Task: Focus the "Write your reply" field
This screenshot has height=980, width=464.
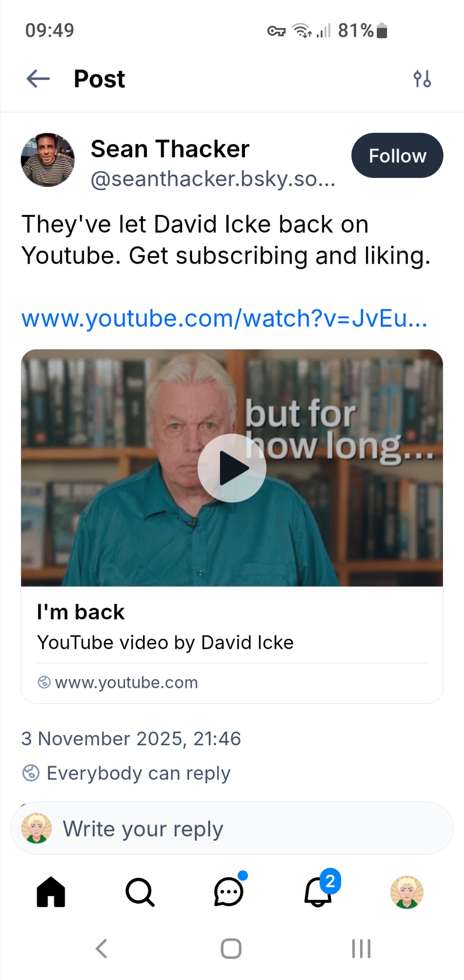Action: pyautogui.click(x=232, y=828)
